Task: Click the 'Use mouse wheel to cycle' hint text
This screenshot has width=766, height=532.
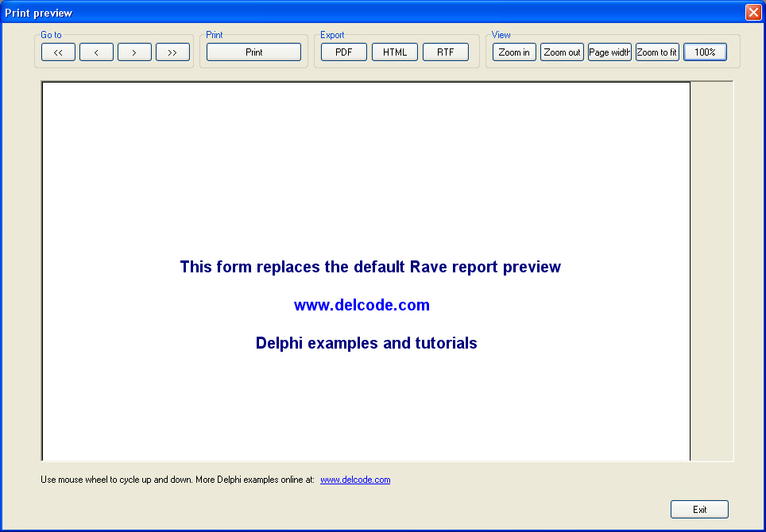Action: point(178,480)
